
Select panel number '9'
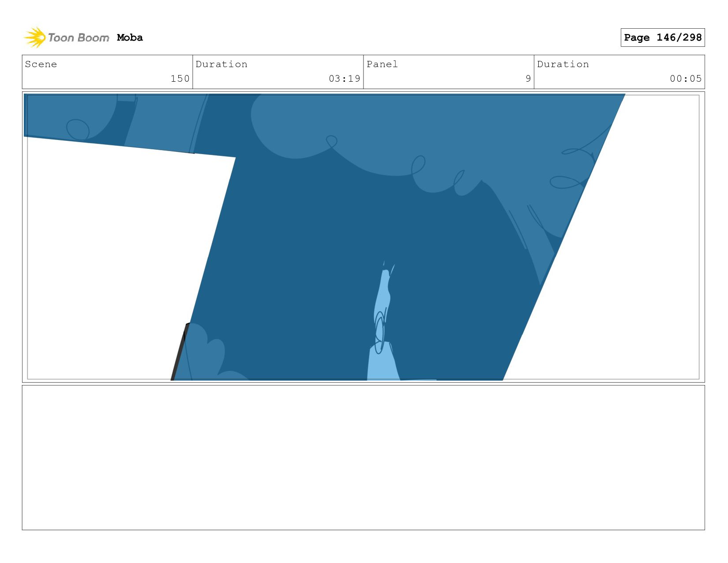528,79
